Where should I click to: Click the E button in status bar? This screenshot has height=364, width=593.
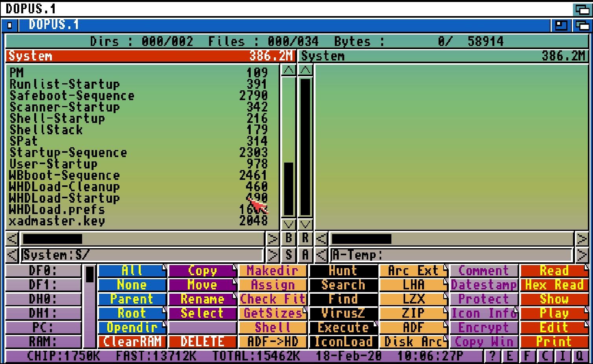pyautogui.click(x=510, y=356)
